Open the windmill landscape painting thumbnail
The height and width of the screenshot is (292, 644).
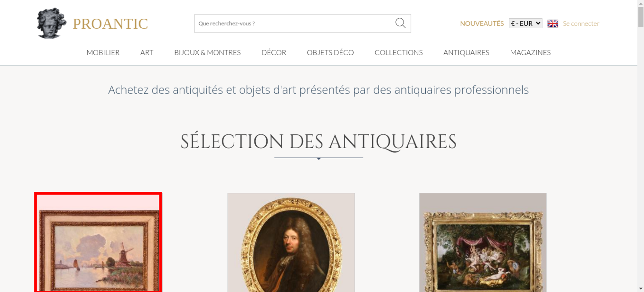coord(98,242)
